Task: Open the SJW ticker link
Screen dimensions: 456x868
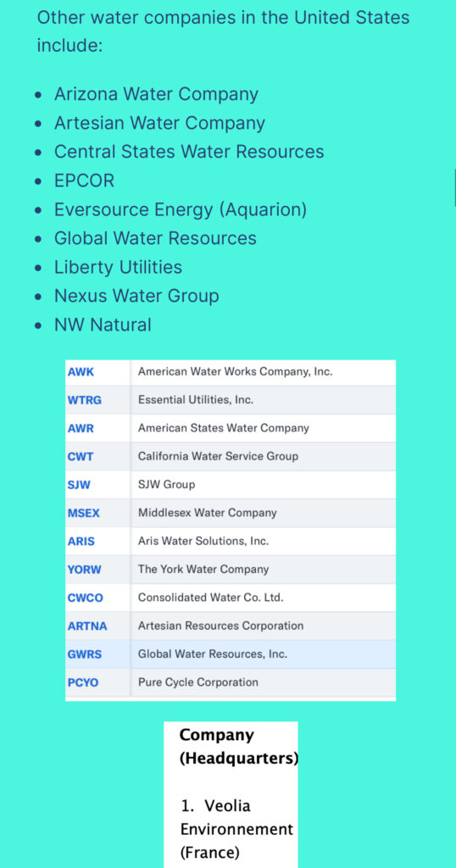Action: coord(79,485)
